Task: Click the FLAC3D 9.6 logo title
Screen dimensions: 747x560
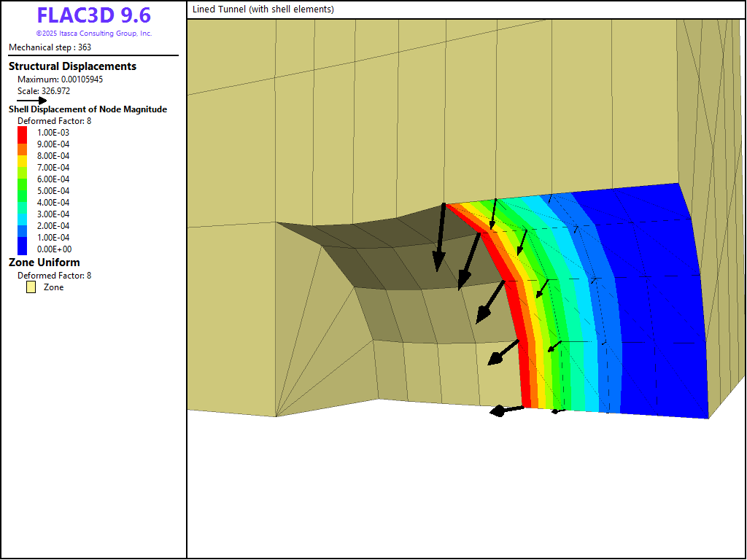Action: click(93, 16)
